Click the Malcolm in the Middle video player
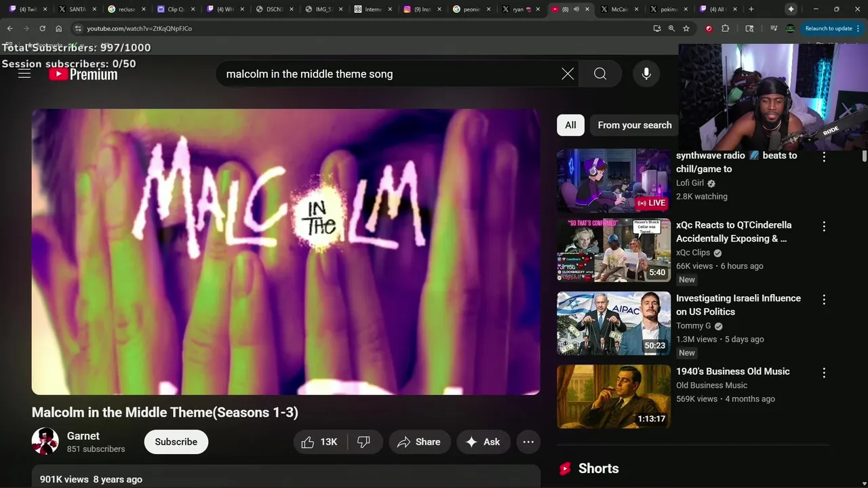The width and height of the screenshot is (868, 488). coord(285,251)
